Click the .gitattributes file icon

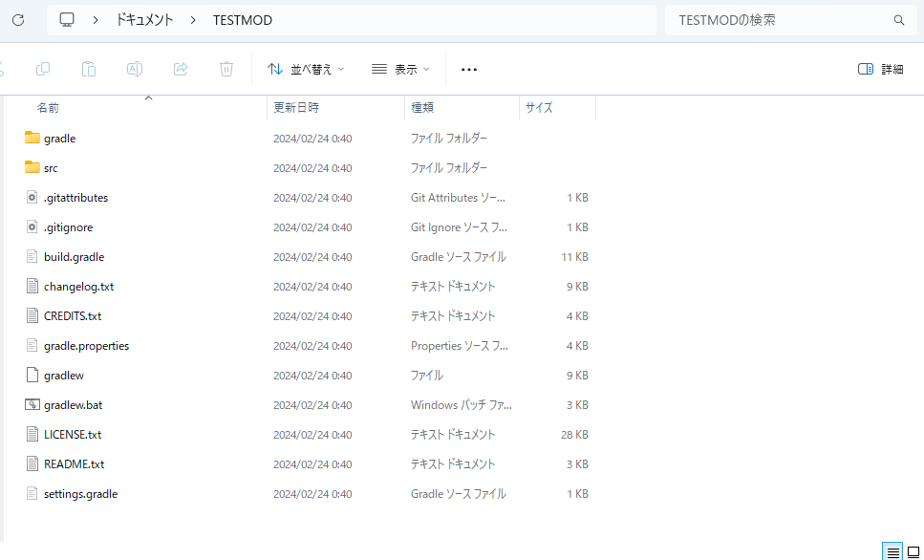click(32, 198)
